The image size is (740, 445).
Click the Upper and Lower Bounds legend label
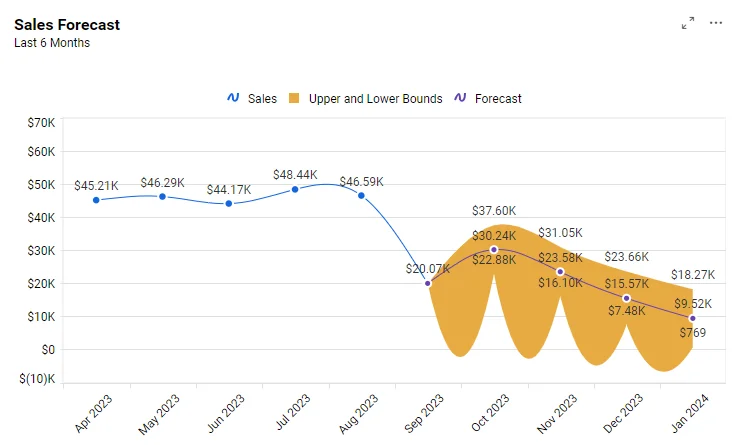pyautogui.click(x=376, y=99)
